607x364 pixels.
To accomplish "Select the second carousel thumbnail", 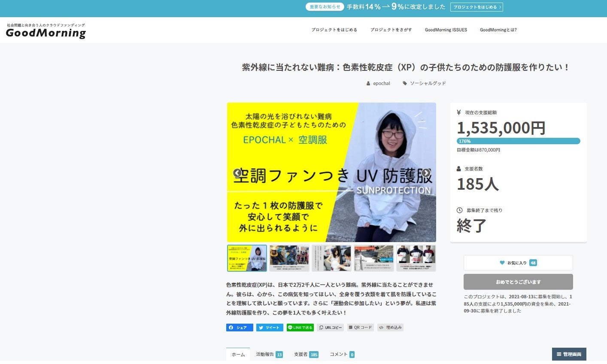I will (x=289, y=258).
